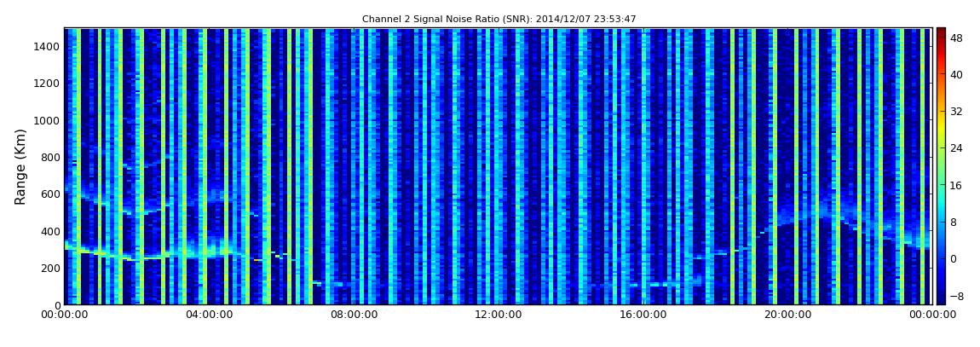Click the x-axis time label "08:00:00"
Viewport: 980px width, 347px height.
pyautogui.click(x=354, y=315)
